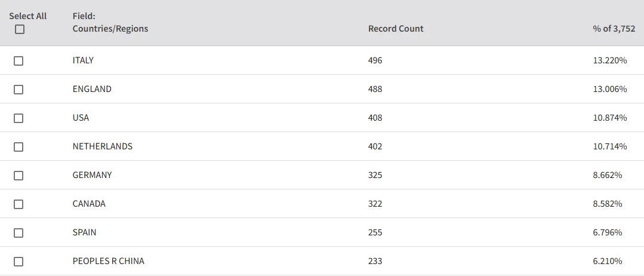Click the Countries/Regions field header
The height and width of the screenshot is (276, 644).
[x=110, y=29]
